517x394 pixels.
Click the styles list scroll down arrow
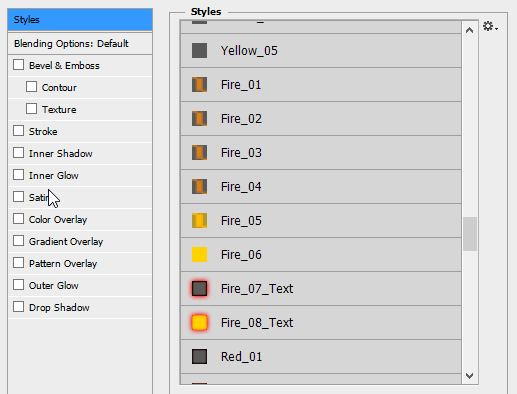coord(469,376)
